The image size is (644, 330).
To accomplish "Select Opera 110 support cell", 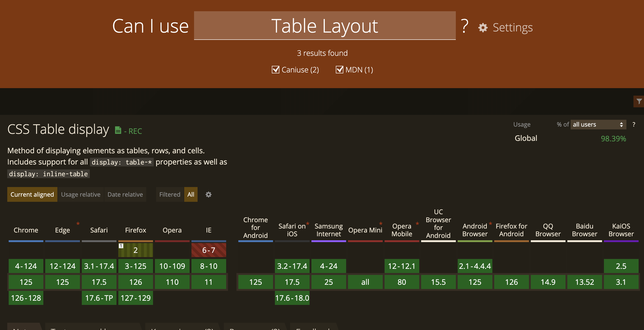I will click(172, 282).
